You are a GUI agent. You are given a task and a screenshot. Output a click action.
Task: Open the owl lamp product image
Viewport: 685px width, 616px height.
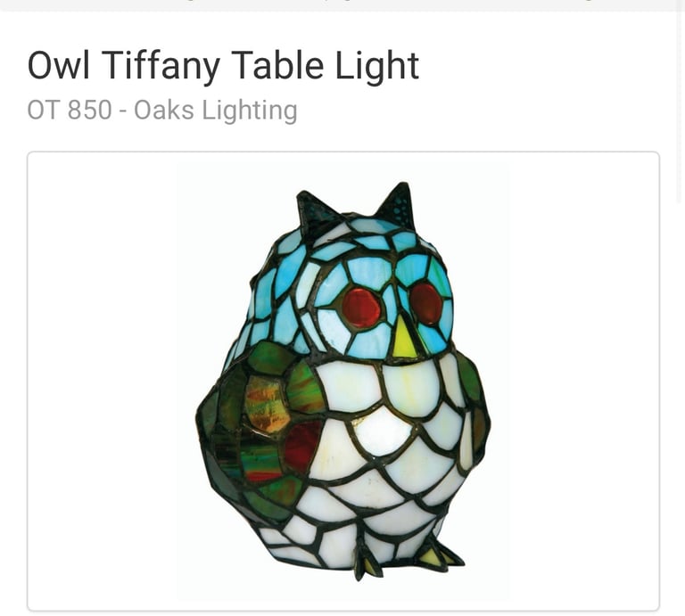point(342,382)
